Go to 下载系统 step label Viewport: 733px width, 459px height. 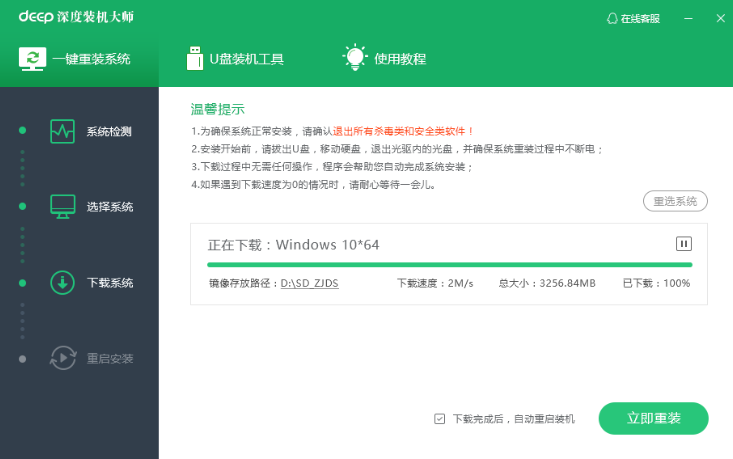click(110, 283)
